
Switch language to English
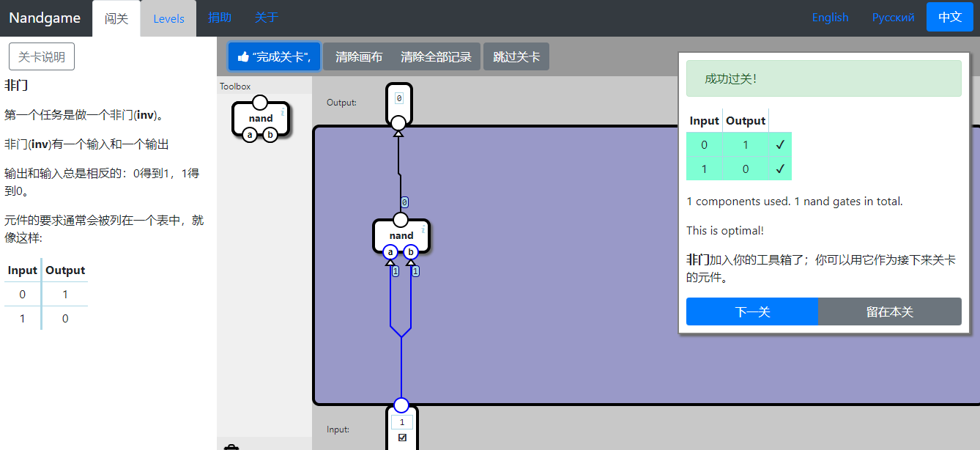coord(830,18)
